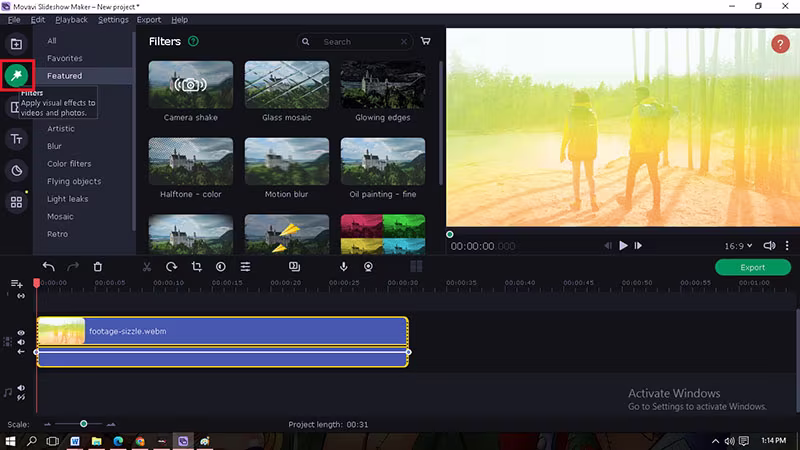Delete selected clip with trash icon
Image resolution: width=800 pixels, height=450 pixels.
pos(97,266)
